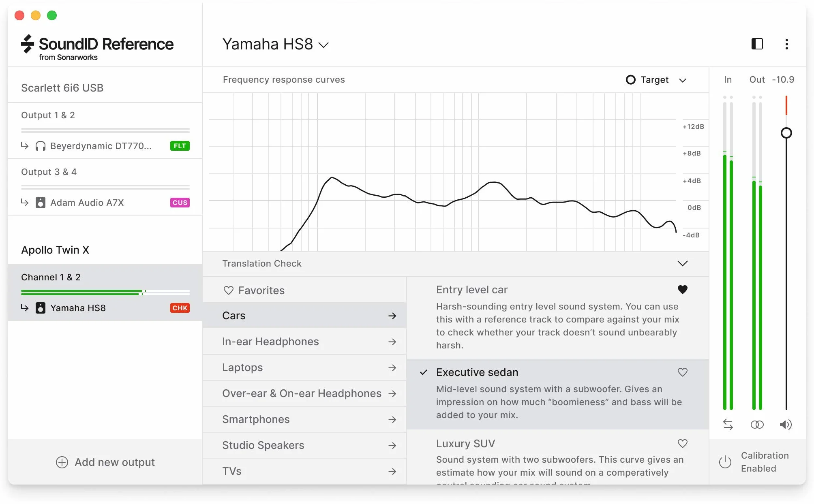The width and height of the screenshot is (814, 504).
Task: Open the Target curve dropdown chevron
Action: pos(683,80)
